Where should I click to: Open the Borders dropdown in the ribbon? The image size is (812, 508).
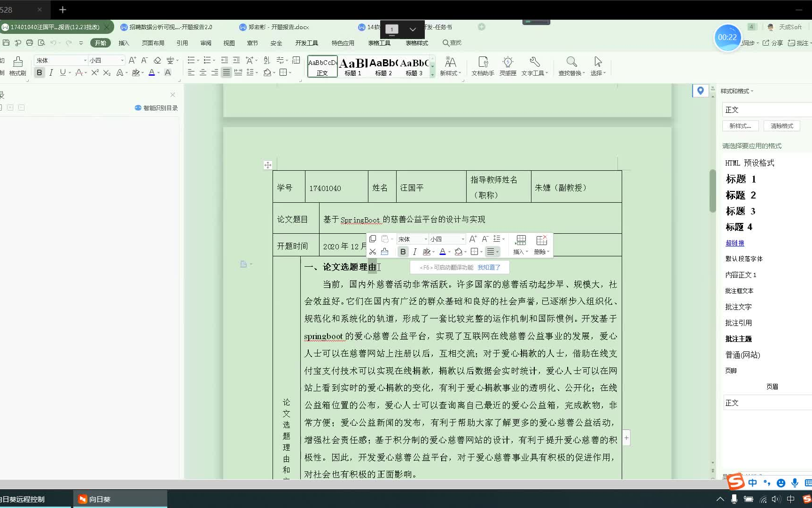[x=285, y=72]
